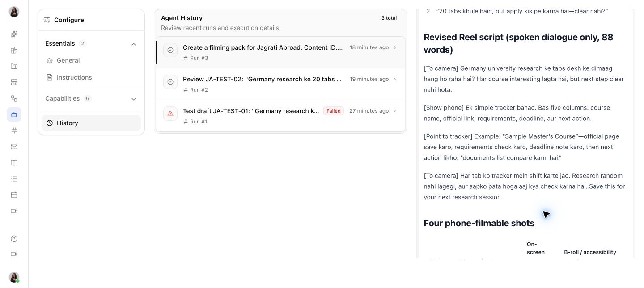Open the book icon in sidebar
This screenshot has height=288, width=644.
click(x=14, y=163)
